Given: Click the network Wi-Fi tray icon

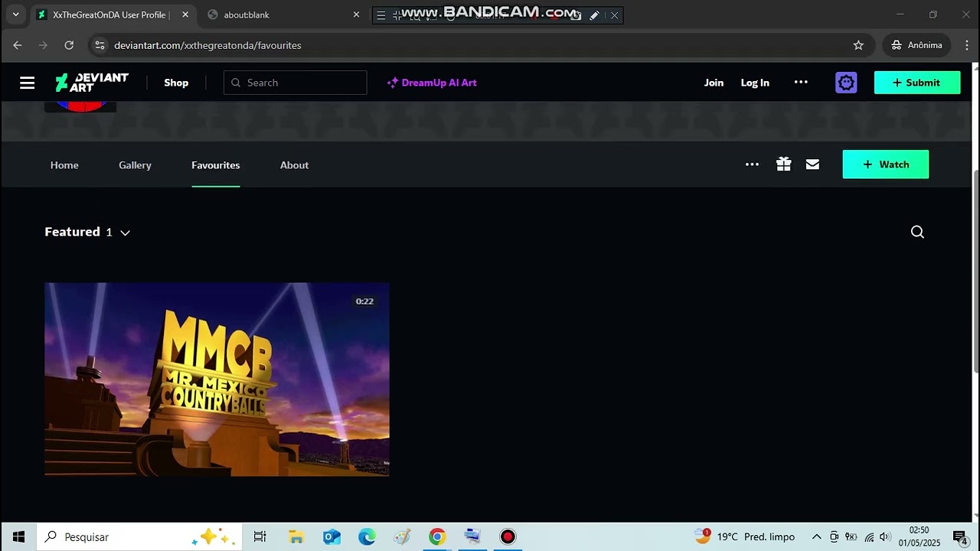Looking at the screenshot, I should (869, 536).
